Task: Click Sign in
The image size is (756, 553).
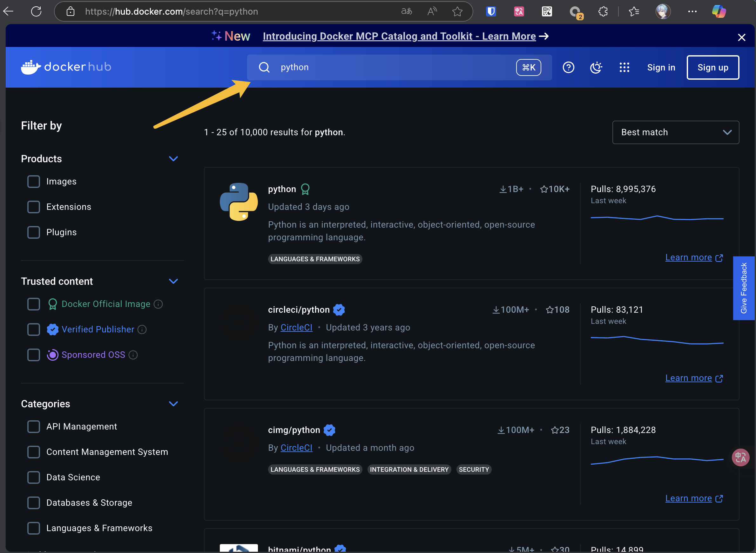Action: click(661, 67)
